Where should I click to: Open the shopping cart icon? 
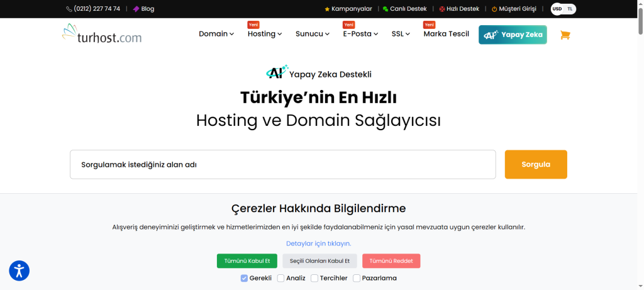click(565, 35)
